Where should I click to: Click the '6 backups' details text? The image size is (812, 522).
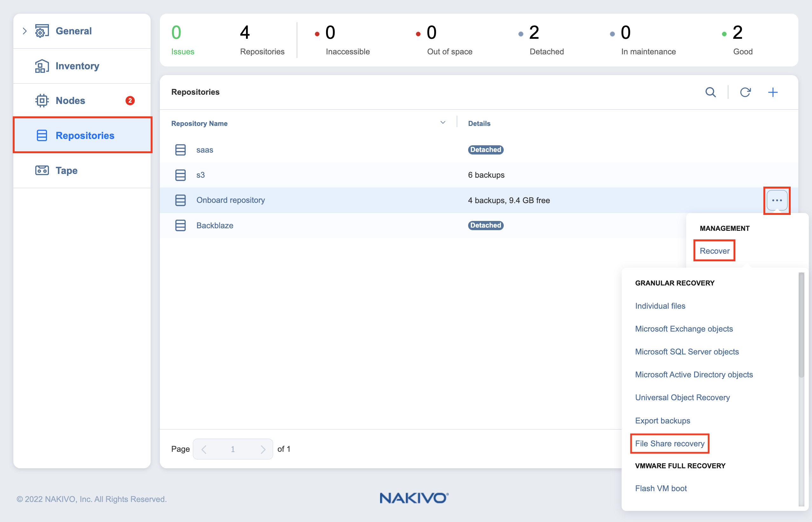coord(486,175)
